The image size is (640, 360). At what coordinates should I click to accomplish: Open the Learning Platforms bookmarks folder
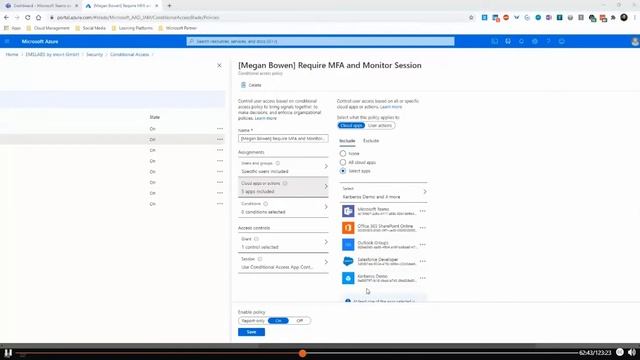(x=132, y=28)
